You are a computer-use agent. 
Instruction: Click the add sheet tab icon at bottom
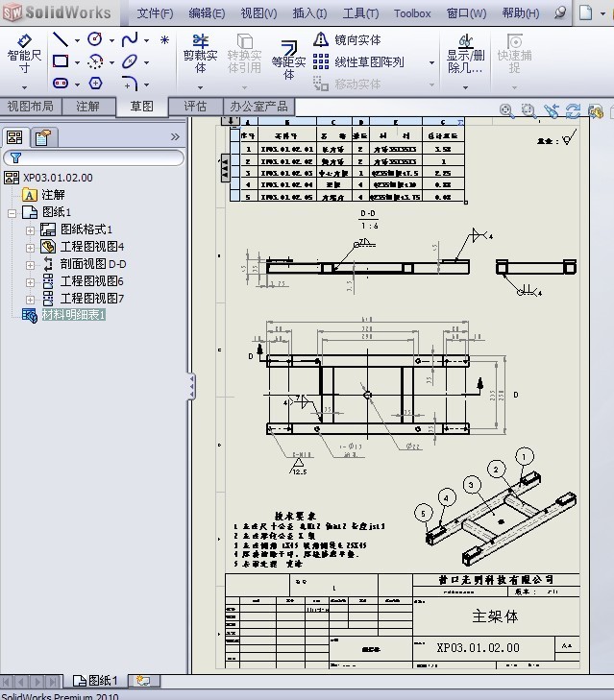(x=144, y=681)
